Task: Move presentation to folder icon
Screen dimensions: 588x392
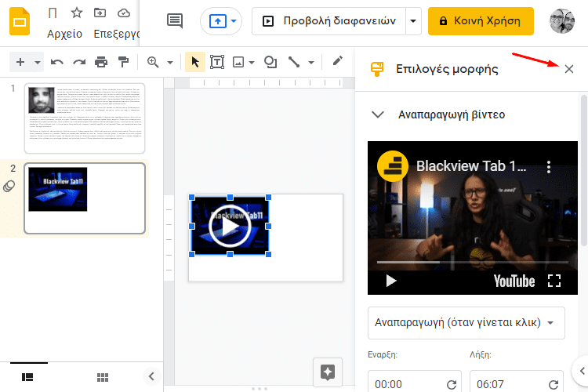Action: 100,13
